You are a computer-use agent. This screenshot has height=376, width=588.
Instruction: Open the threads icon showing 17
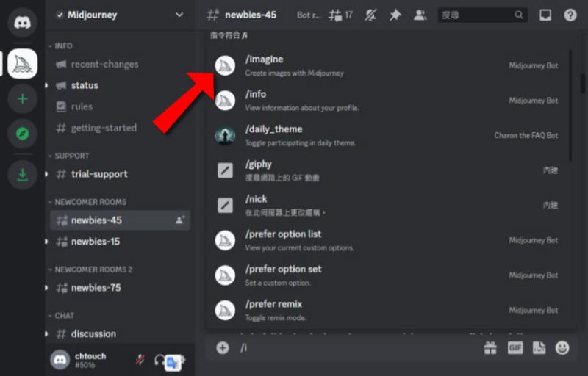(x=340, y=15)
